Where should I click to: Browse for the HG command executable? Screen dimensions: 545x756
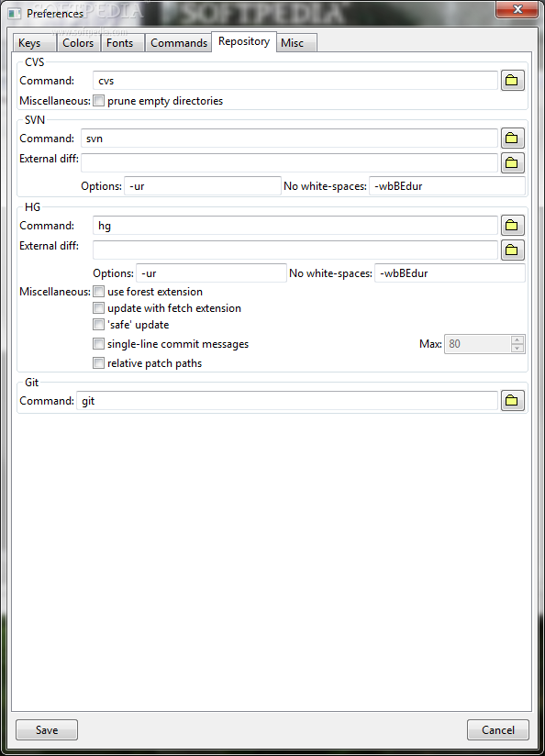click(512, 225)
